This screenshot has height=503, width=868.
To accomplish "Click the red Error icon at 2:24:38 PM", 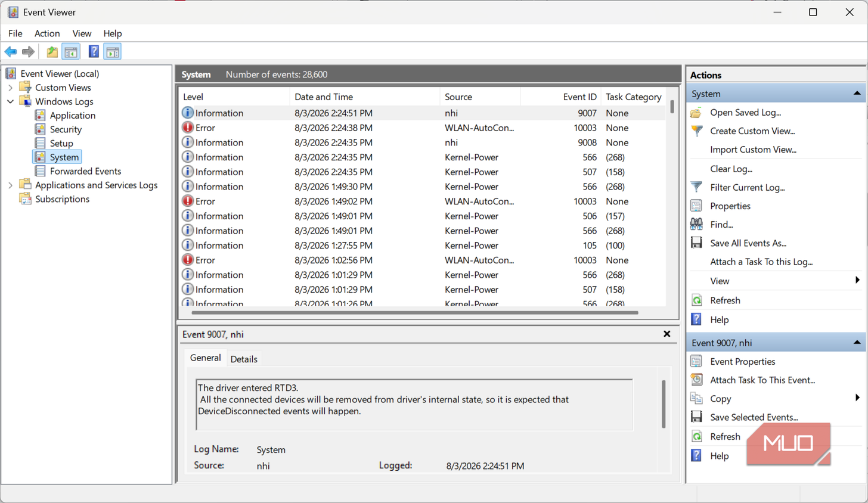I will [188, 128].
